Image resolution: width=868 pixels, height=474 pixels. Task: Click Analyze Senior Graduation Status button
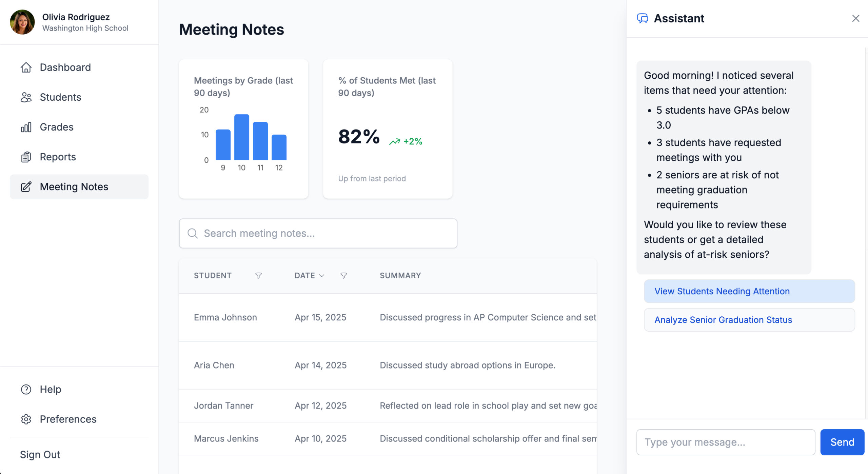(x=749, y=320)
